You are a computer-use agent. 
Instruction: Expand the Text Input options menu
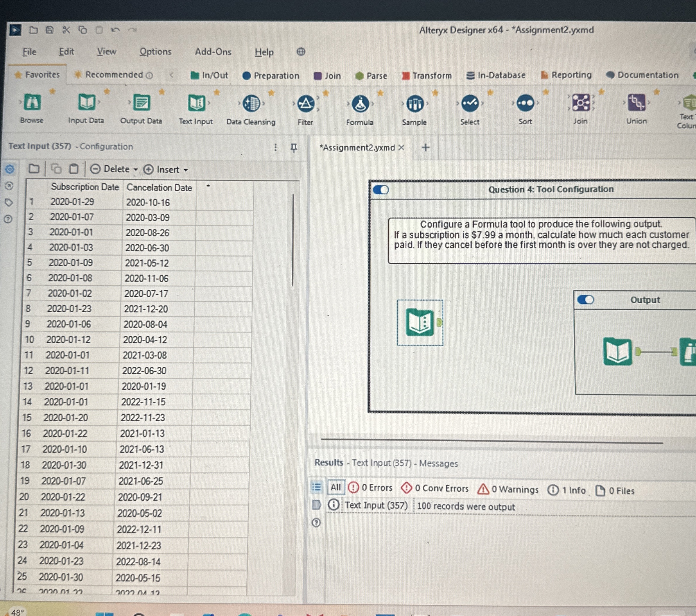275,147
